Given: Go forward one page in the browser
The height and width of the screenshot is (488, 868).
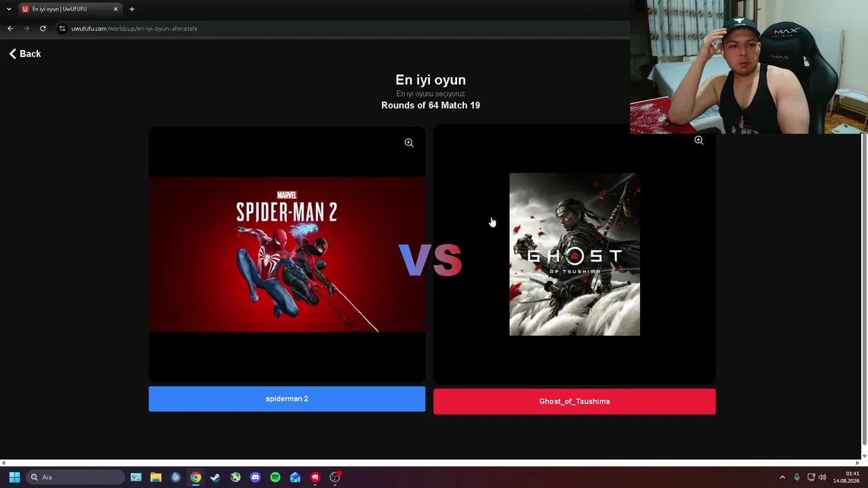Looking at the screenshot, I should pyautogui.click(x=26, y=28).
